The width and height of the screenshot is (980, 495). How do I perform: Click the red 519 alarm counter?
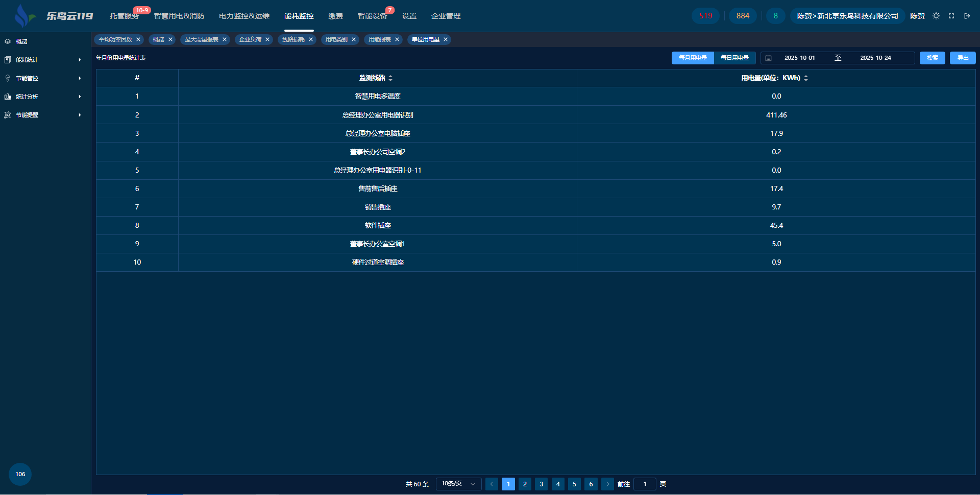[x=705, y=16]
